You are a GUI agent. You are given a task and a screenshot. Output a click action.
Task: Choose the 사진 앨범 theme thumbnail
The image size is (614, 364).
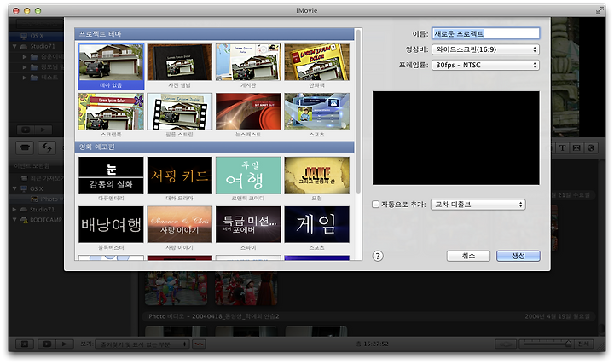point(180,62)
